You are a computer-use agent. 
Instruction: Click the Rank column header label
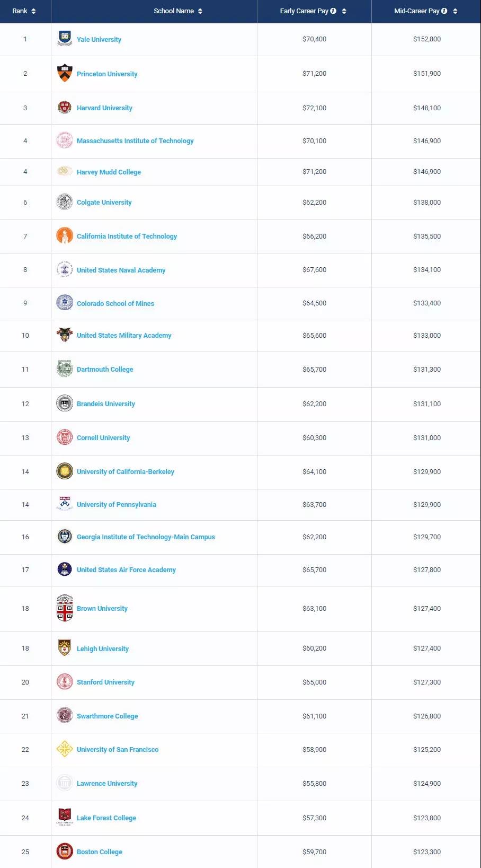pyautogui.click(x=20, y=11)
